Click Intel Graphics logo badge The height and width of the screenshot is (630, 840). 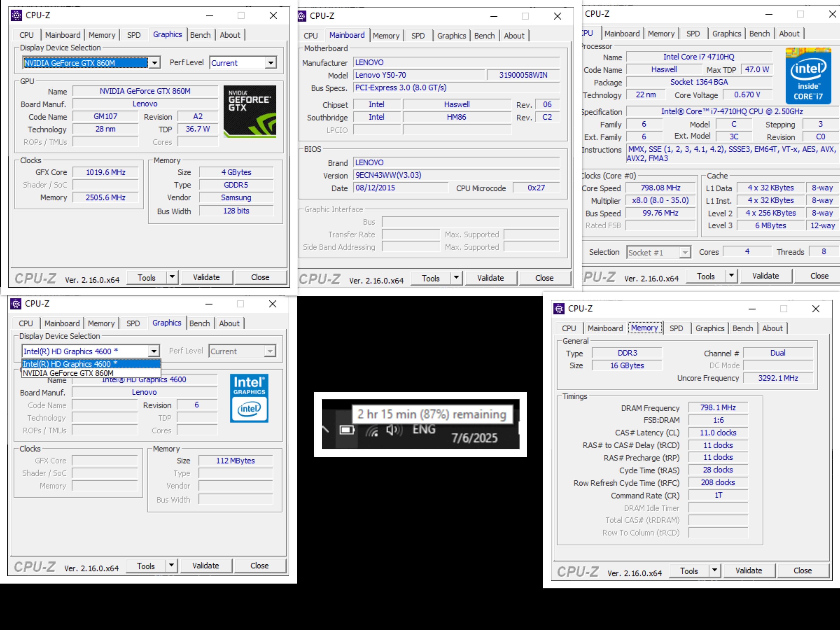pos(249,398)
